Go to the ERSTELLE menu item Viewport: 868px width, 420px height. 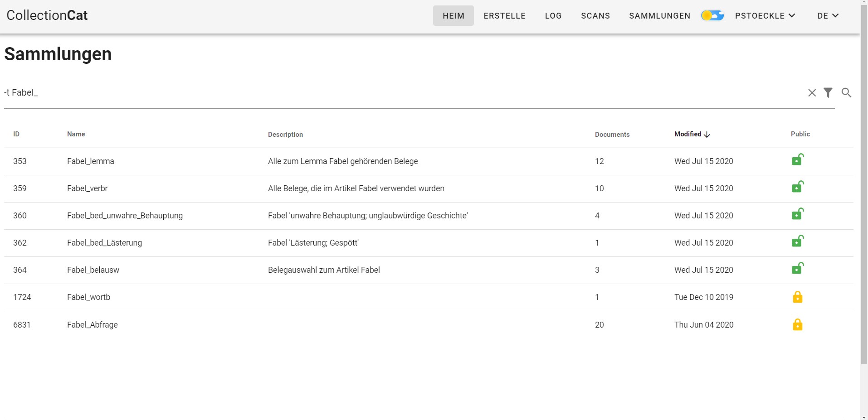pyautogui.click(x=504, y=16)
